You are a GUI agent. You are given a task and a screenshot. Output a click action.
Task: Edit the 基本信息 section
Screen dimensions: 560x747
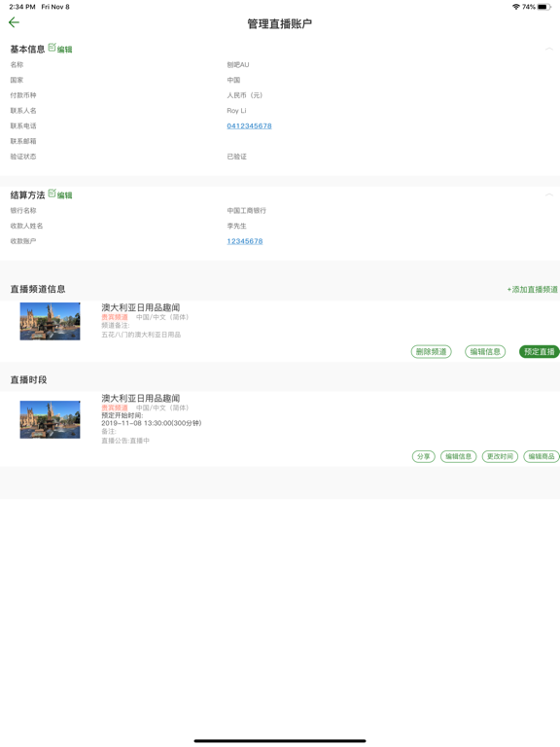tap(60, 48)
